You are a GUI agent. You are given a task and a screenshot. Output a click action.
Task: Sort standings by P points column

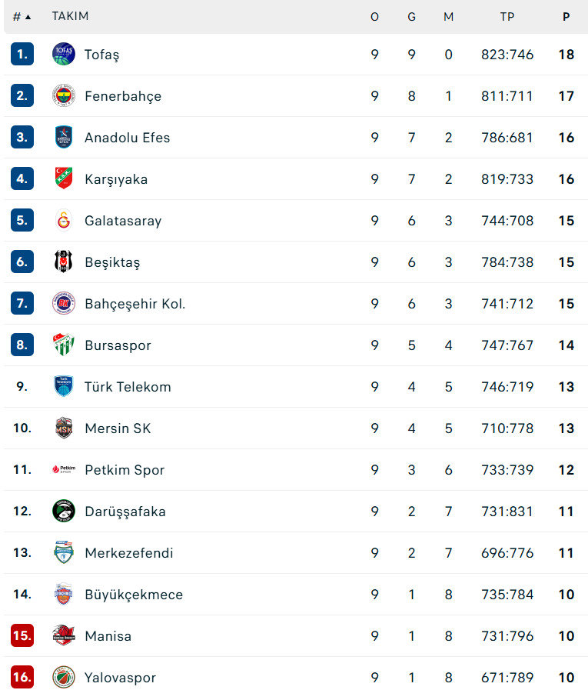(x=566, y=17)
